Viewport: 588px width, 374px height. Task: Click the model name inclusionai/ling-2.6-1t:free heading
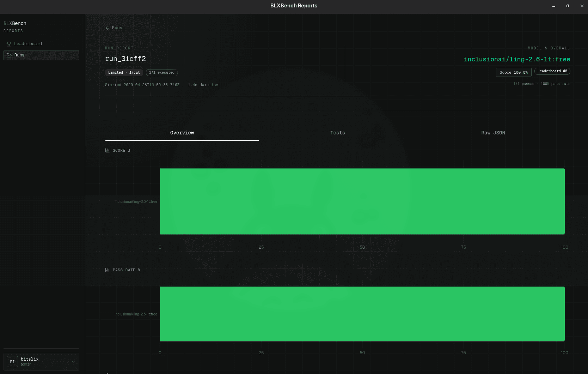[x=517, y=59]
